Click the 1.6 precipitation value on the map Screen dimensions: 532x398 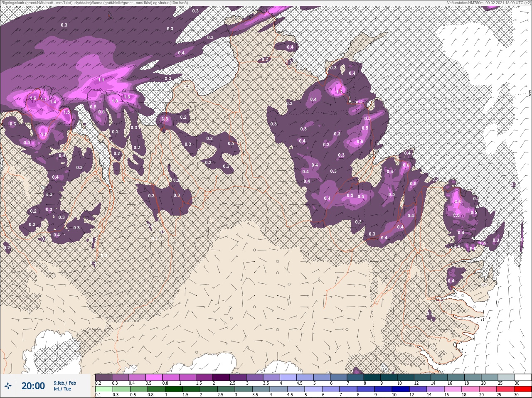(34, 98)
